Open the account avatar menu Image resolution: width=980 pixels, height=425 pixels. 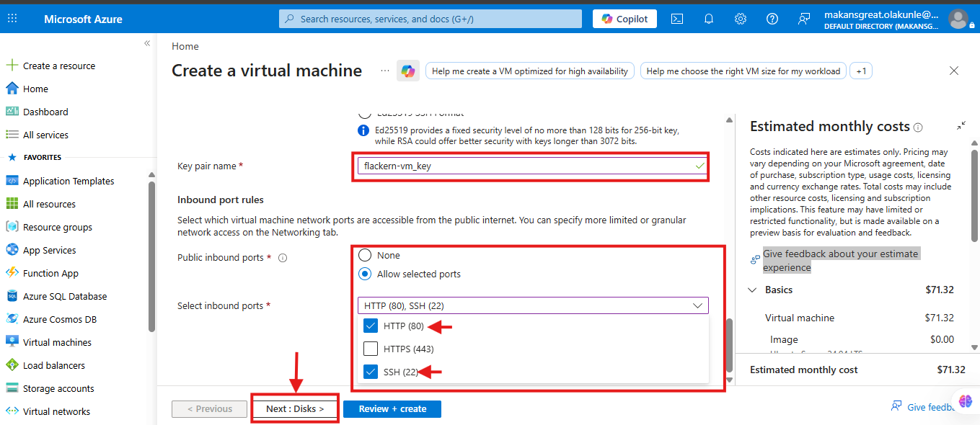pos(958,19)
